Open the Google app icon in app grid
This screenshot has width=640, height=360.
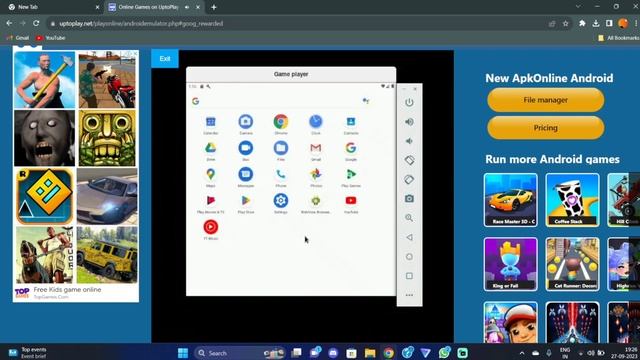pyautogui.click(x=351, y=148)
